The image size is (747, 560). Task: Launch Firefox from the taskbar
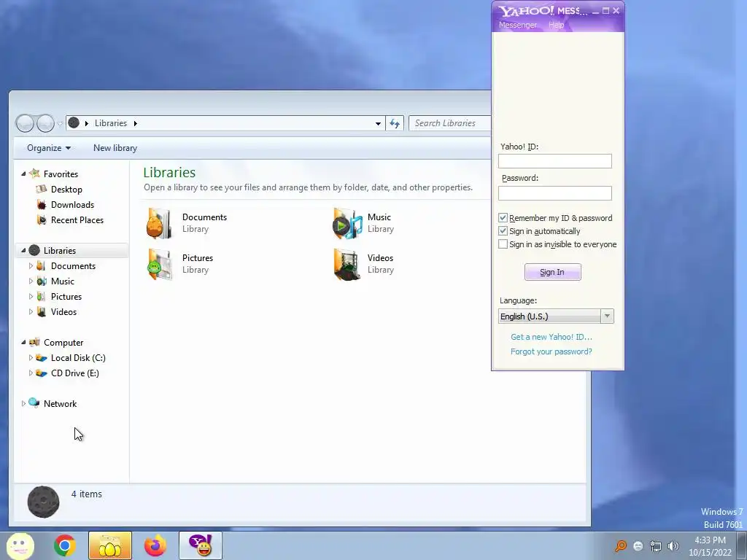point(155,545)
